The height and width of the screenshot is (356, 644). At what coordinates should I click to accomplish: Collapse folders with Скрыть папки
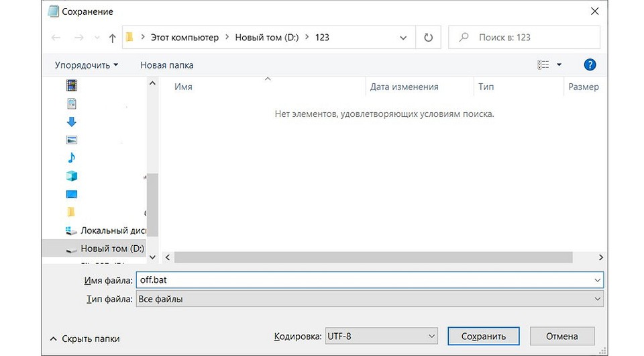[x=85, y=339]
